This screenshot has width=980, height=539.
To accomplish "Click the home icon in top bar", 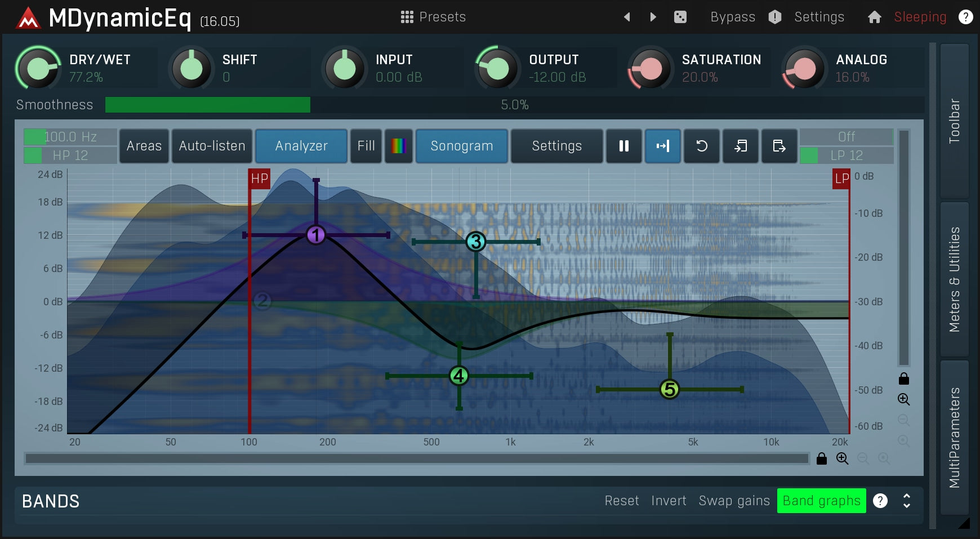I will point(874,17).
